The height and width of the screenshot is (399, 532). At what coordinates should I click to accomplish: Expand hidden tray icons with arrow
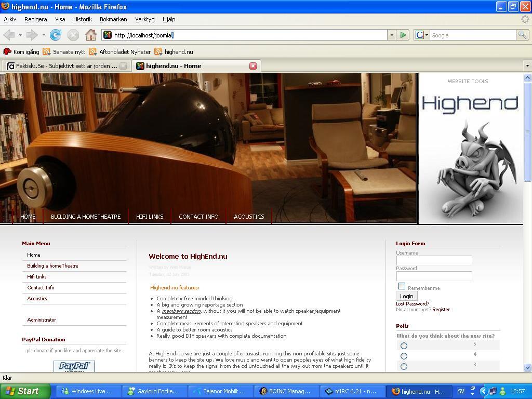click(x=484, y=391)
